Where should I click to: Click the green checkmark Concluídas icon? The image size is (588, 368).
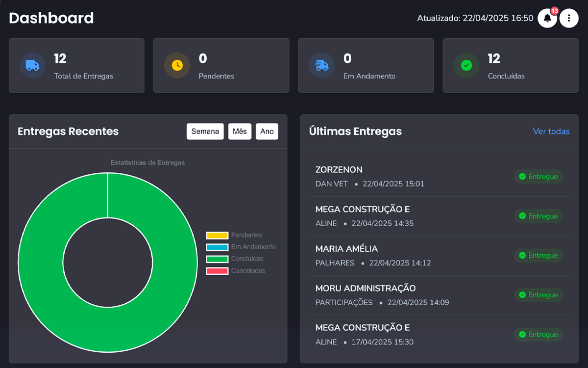pyautogui.click(x=466, y=65)
